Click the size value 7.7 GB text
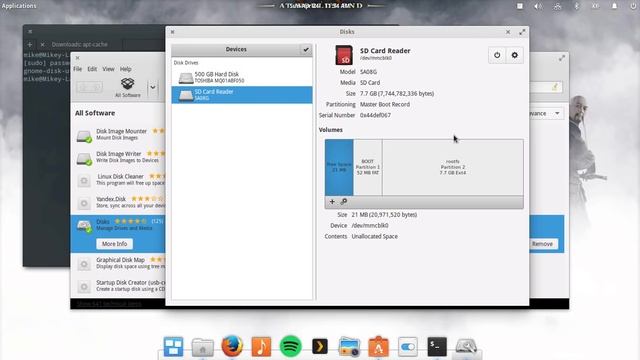Viewport: 640px width, 360px height. [397, 93]
